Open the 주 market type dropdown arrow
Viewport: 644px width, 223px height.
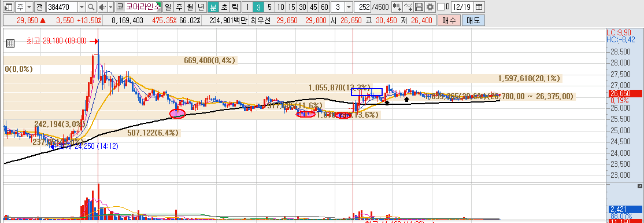coord(29,7)
